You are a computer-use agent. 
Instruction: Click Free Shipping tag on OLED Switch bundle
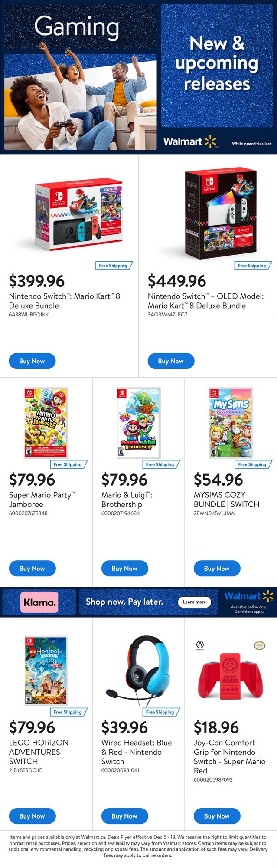(252, 266)
